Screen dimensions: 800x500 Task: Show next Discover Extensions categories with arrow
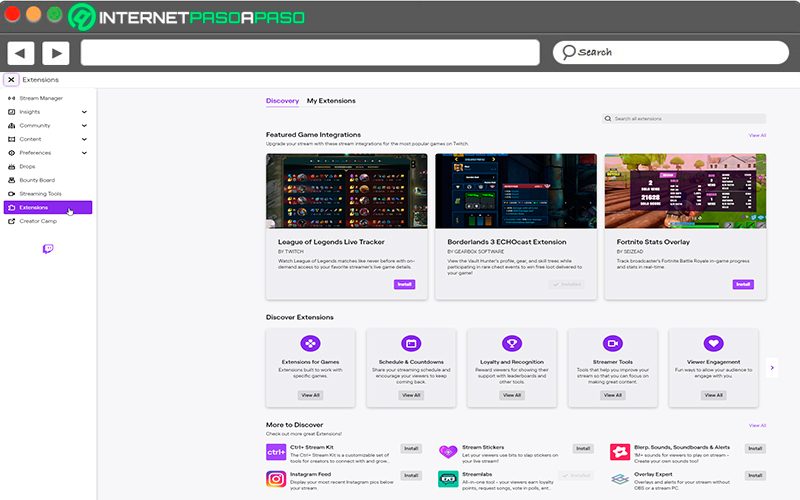pyautogui.click(x=772, y=367)
